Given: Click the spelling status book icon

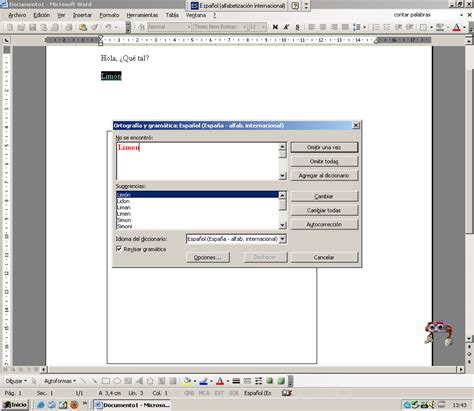Looking at the screenshot, I should click(287, 393).
